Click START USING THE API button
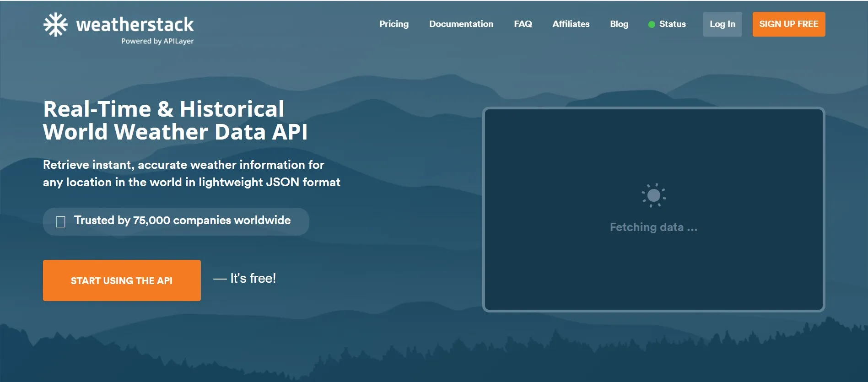 pos(122,280)
